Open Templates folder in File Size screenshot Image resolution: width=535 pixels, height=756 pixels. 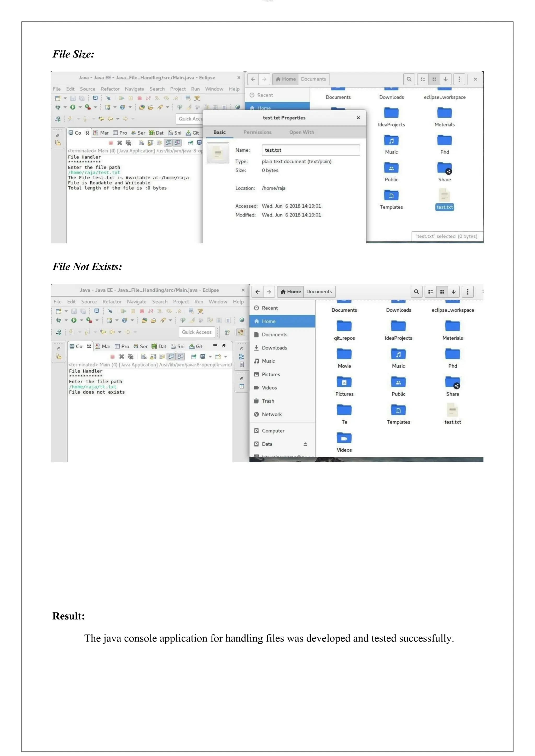(391, 199)
